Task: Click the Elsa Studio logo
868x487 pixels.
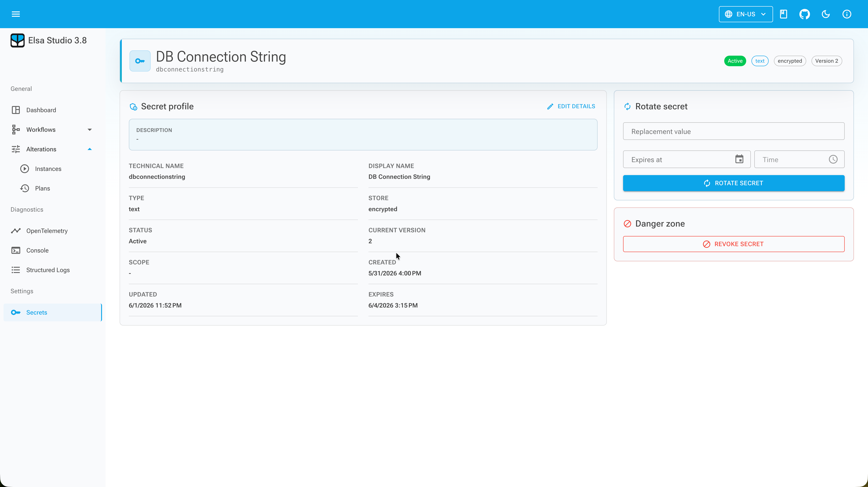Action: [18, 40]
